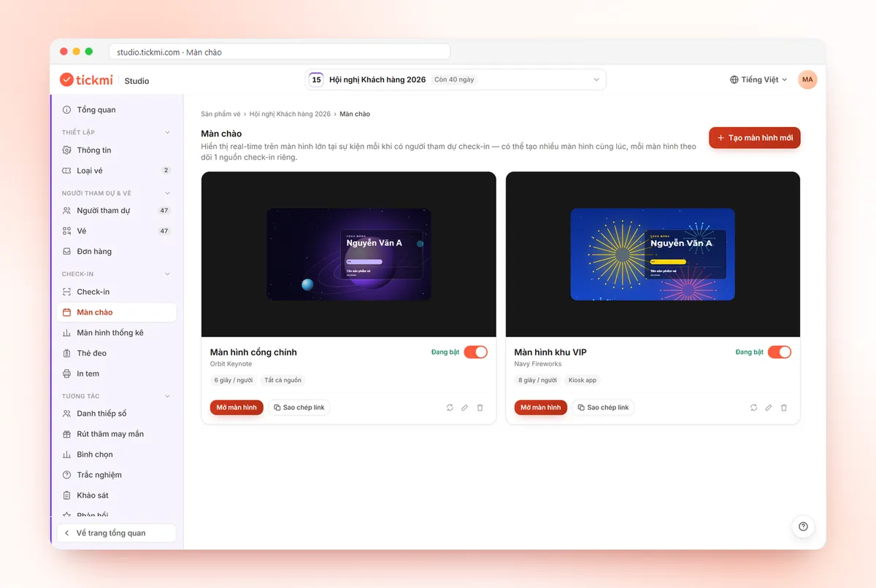Delete the Màn hình khu VIP screen
The image size is (876, 588).
pos(784,408)
